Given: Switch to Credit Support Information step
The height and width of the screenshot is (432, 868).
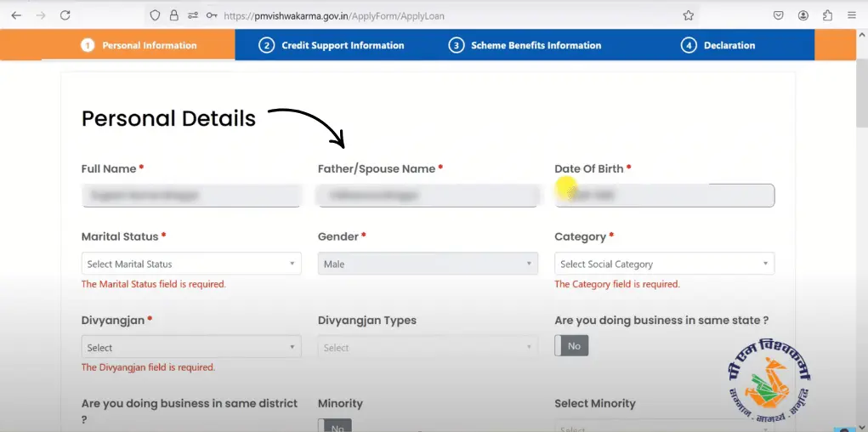Looking at the screenshot, I should pos(332,45).
